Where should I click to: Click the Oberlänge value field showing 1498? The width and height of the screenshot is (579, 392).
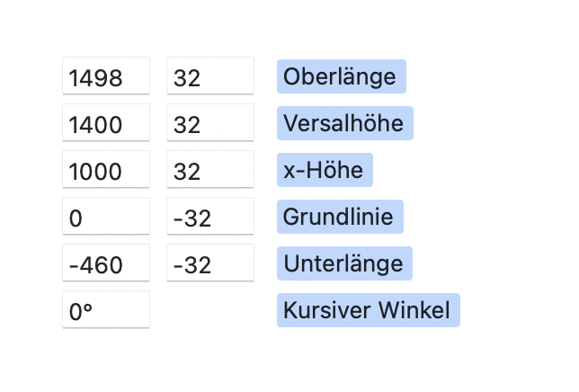[x=105, y=76]
